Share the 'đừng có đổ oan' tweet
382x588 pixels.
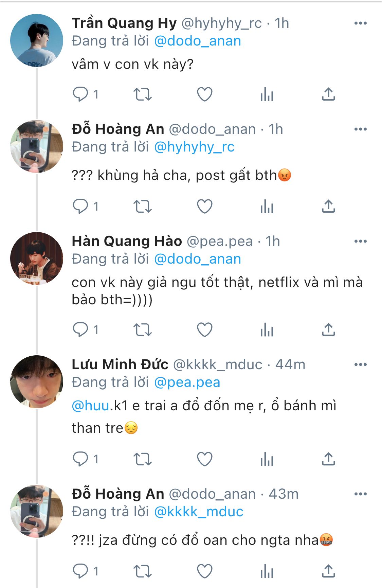[x=328, y=571]
